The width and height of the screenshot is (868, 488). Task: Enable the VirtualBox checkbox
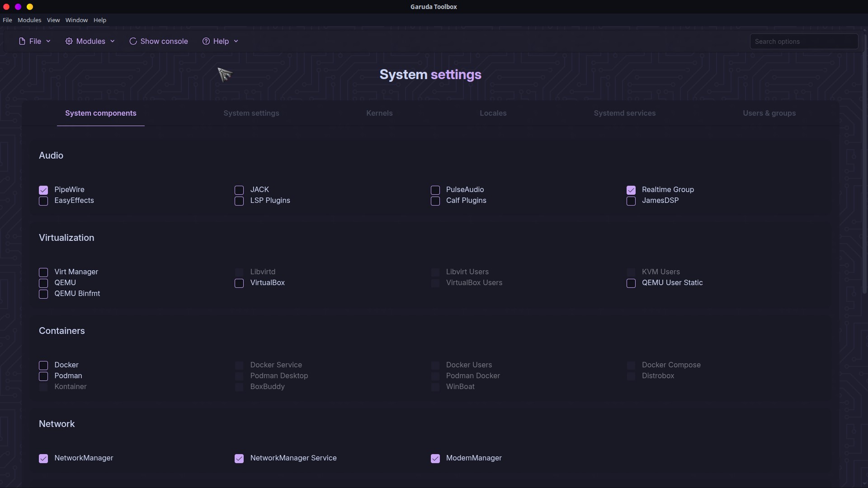point(239,283)
